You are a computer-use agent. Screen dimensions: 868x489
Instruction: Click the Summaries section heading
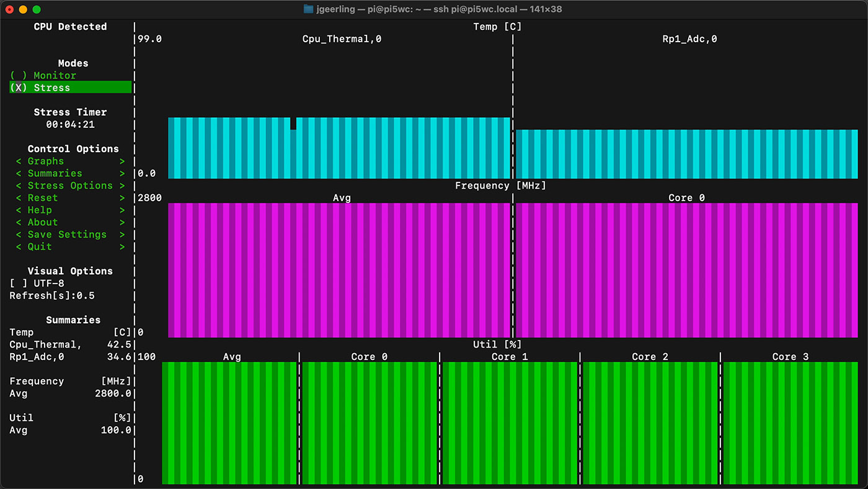73,320
